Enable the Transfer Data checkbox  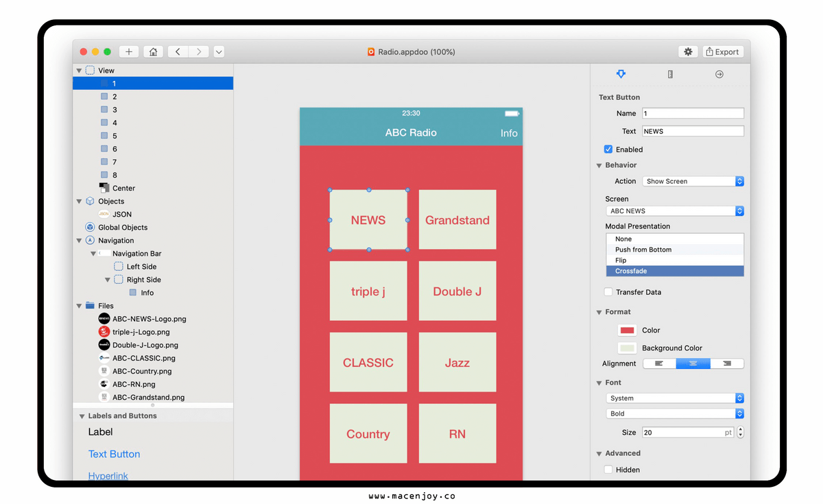(608, 292)
